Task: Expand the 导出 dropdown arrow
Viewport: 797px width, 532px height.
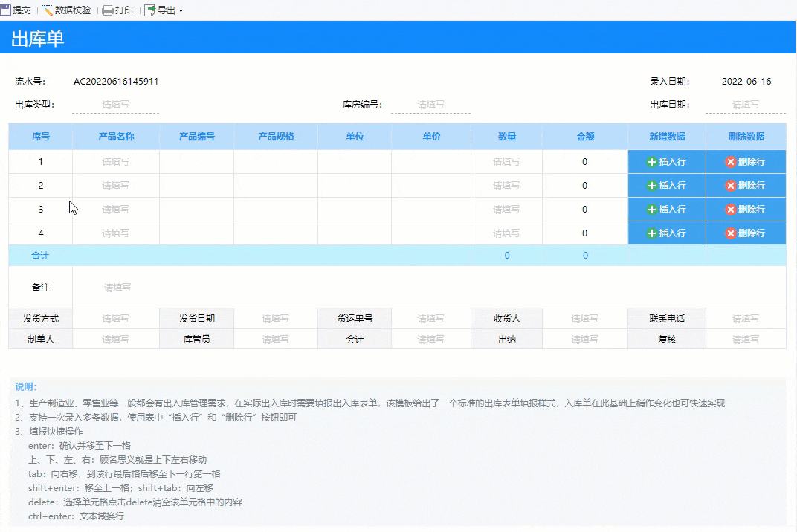Action: pyautogui.click(x=181, y=10)
